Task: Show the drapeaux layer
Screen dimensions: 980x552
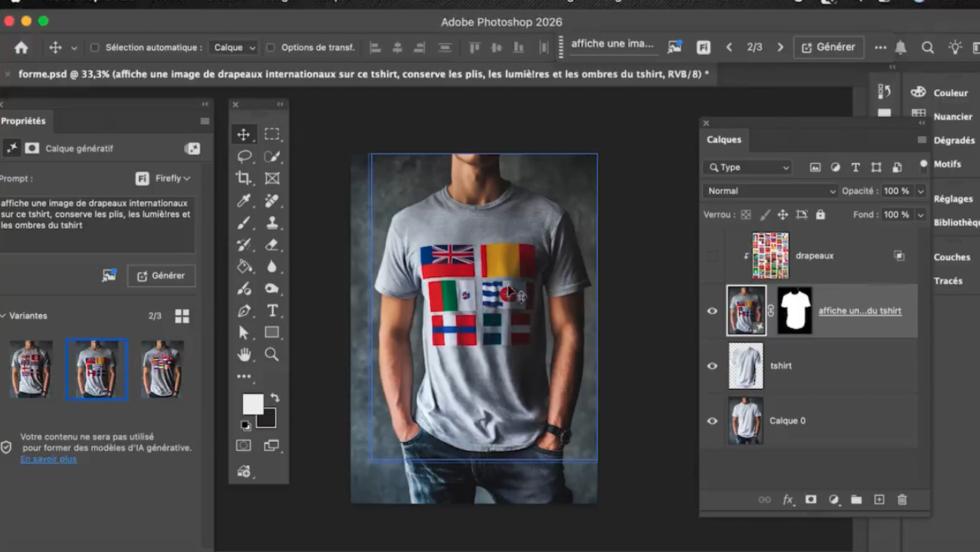Action: click(712, 256)
